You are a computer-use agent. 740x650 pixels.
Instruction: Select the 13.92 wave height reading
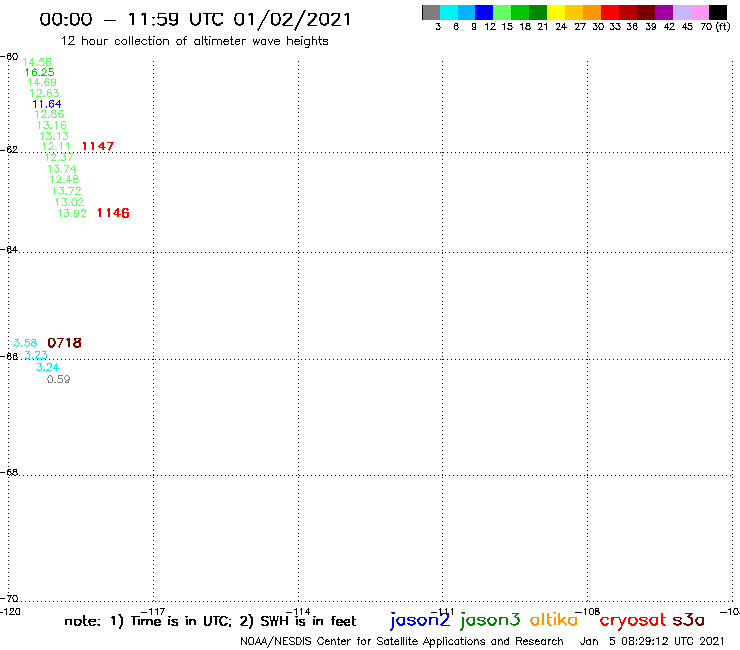pos(72,213)
